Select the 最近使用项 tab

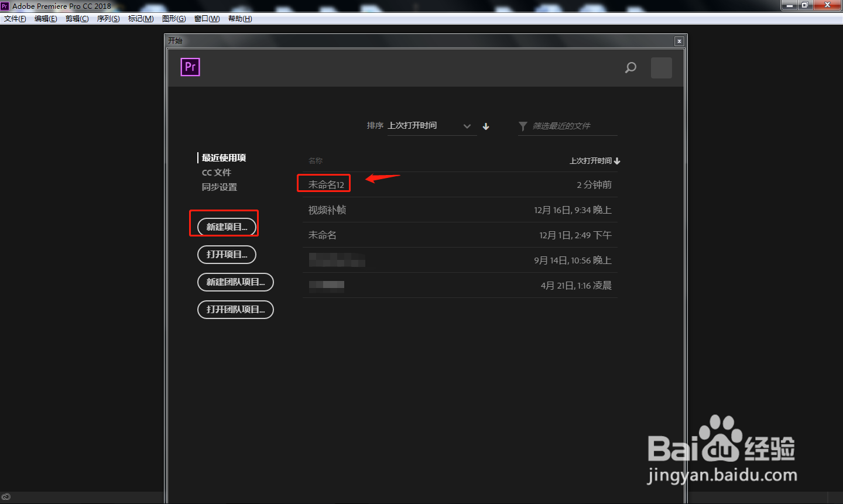tap(224, 158)
